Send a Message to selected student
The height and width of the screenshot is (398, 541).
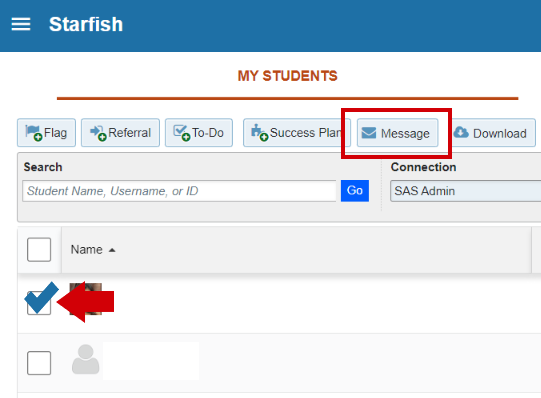tap(397, 133)
